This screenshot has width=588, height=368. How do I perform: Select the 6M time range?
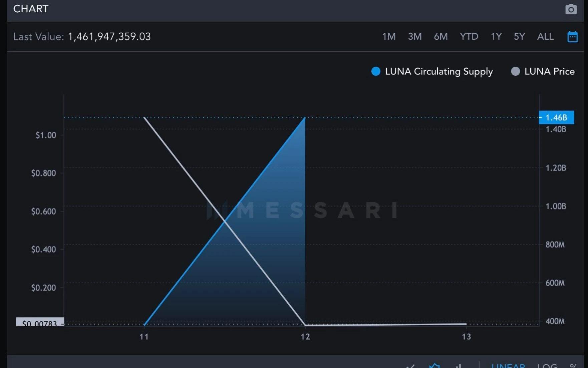[441, 36]
